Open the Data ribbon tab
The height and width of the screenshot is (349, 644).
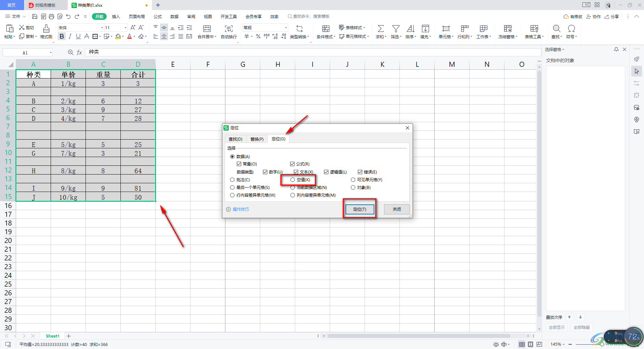174,16
